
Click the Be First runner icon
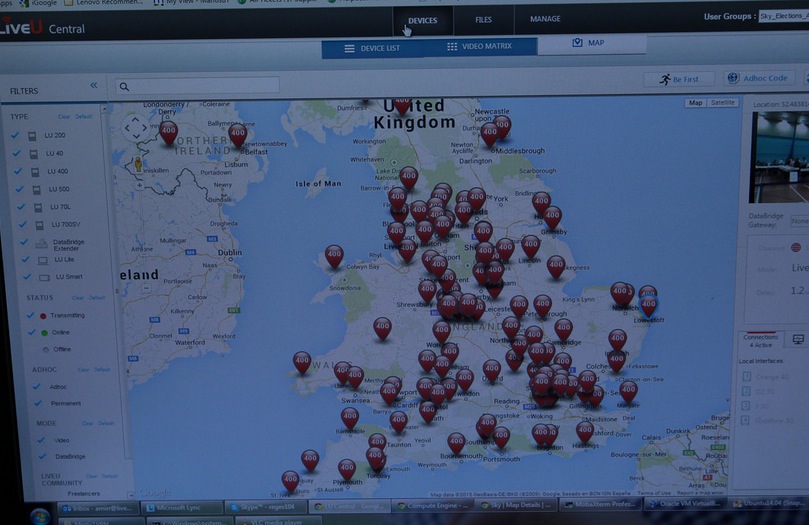[x=665, y=79]
